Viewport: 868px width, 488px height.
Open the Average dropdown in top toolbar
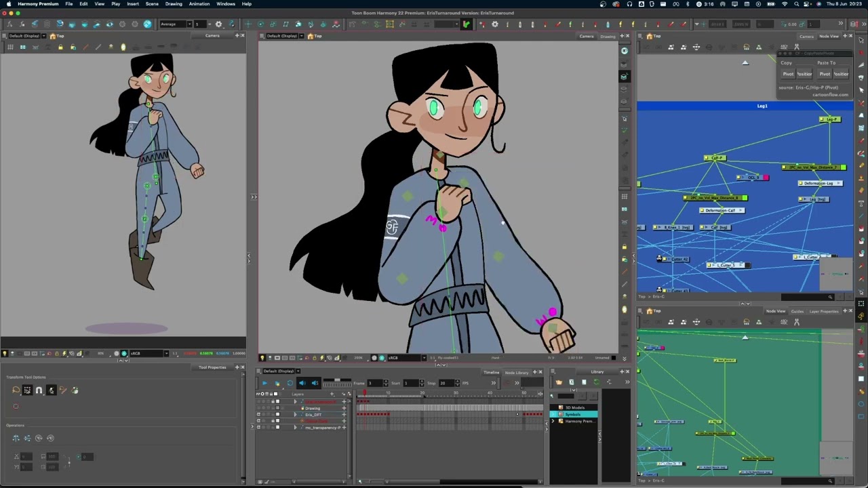click(174, 24)
